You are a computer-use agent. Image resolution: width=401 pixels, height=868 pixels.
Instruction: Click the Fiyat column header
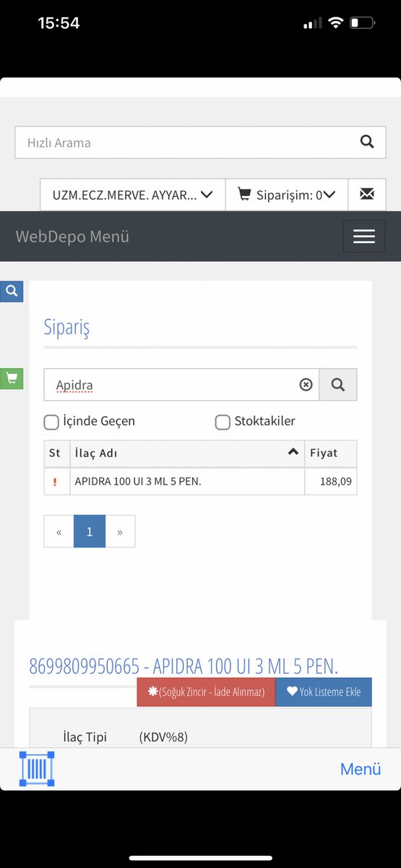[x=331, y=454]
